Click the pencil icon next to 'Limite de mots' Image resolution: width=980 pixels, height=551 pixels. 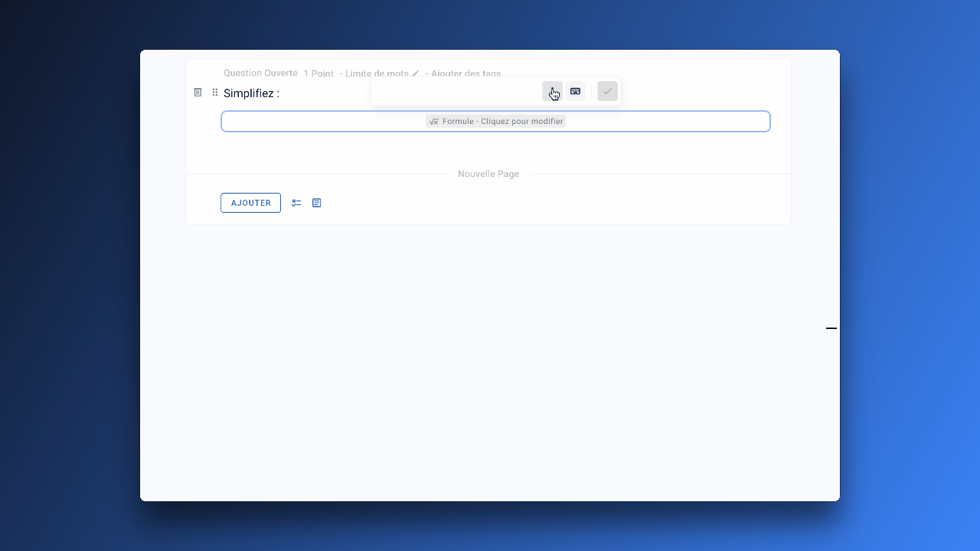(x=416, y=73)
